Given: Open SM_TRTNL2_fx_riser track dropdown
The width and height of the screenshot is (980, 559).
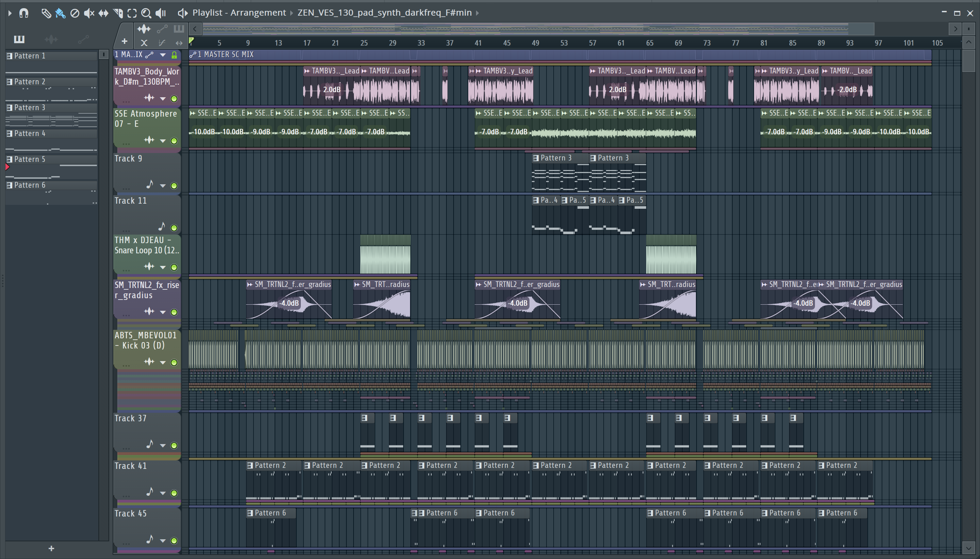Looking at the screenshot, I should pos(163,312).
